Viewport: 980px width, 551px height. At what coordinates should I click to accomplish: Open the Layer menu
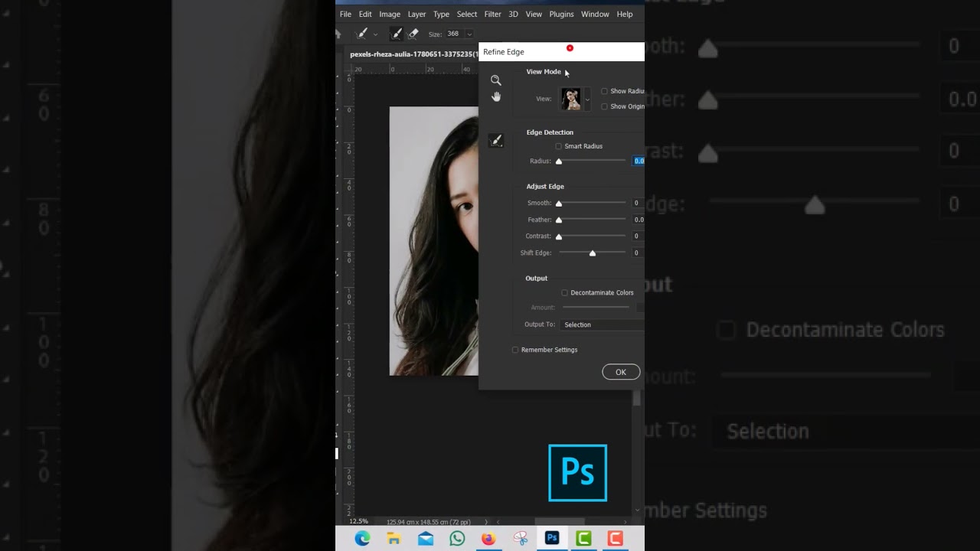coord(416,14)
